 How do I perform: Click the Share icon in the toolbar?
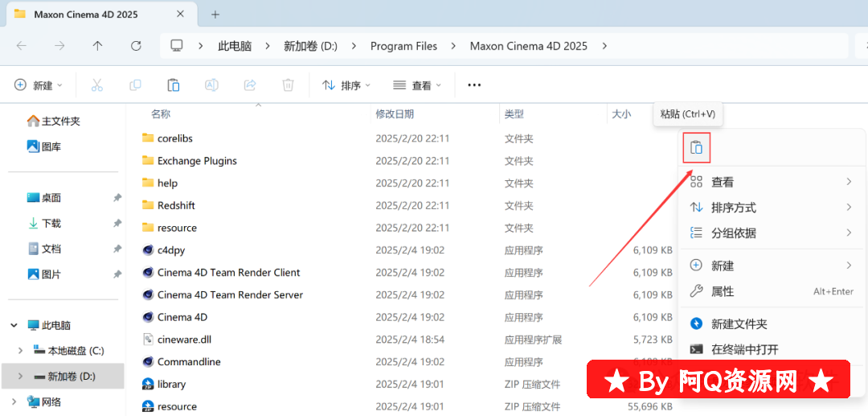point(250,85)
